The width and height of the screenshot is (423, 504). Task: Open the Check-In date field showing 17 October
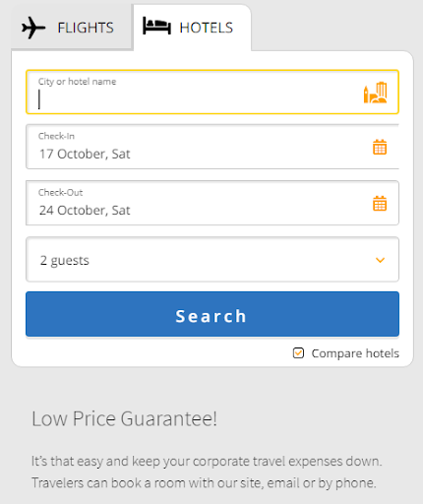click(212, 147)
